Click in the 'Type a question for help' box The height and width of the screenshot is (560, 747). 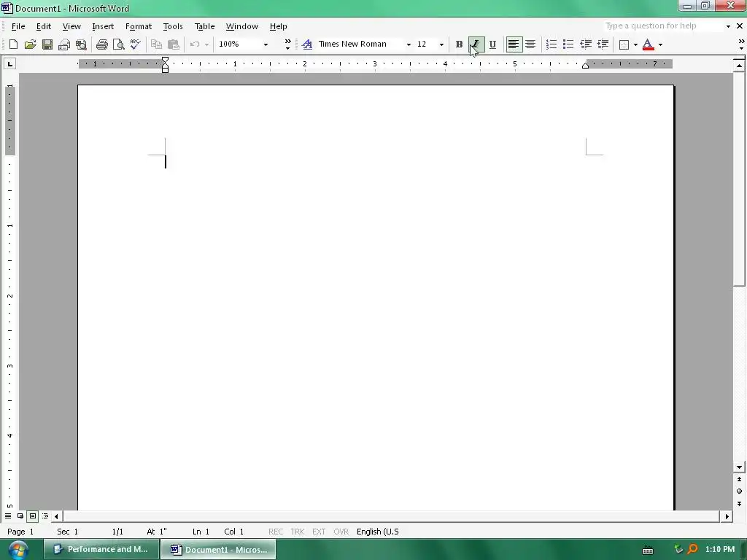point(662,26)
